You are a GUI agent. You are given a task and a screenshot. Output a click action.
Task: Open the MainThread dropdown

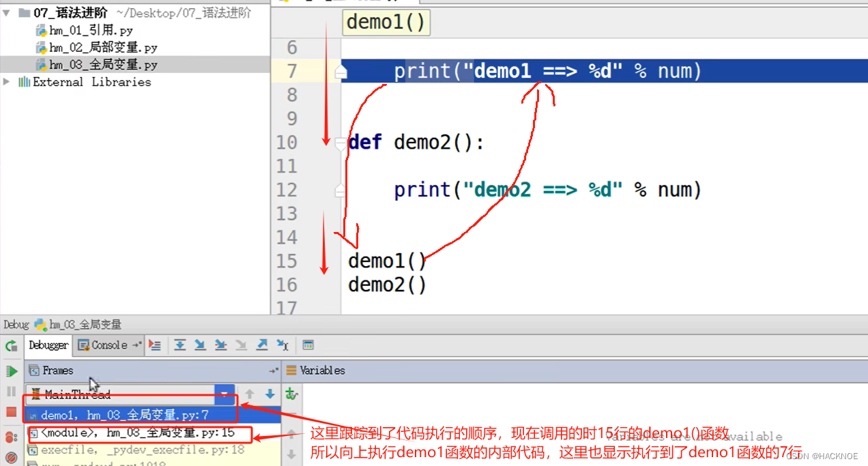pyautogui.click(x=130, y=394)
